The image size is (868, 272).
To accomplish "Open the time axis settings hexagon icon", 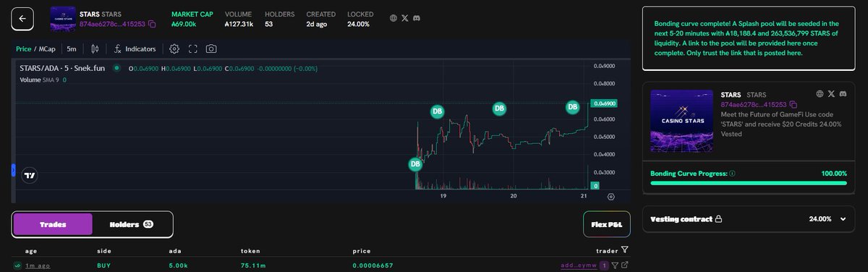I will [611, 197].
